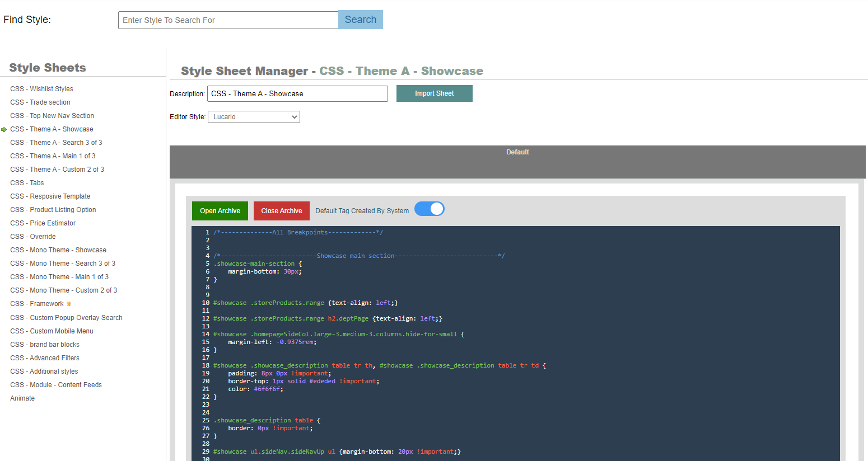Open CSS - Price Estimator stylesheet
The width and height of the screenshot is (868, 461).
pos(43,223)
